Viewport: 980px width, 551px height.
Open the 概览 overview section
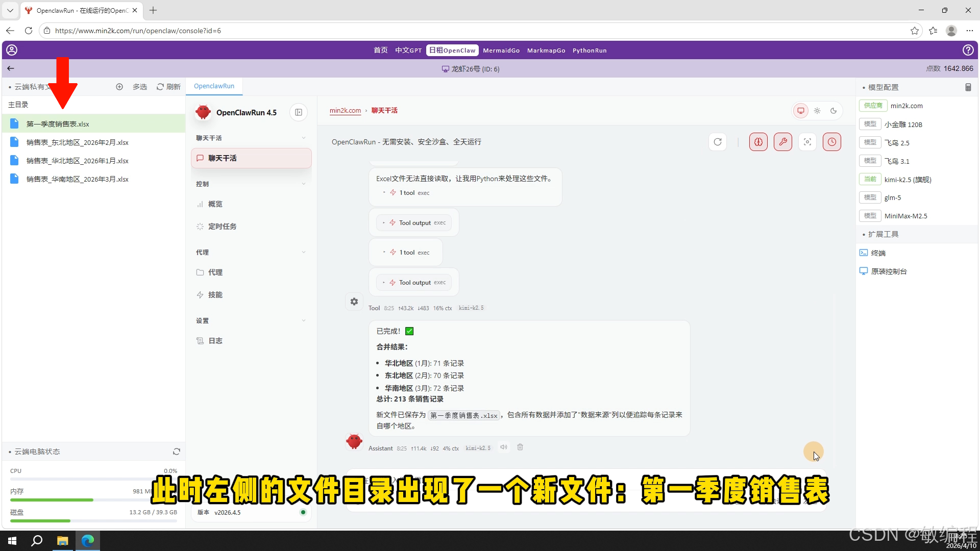215,204
